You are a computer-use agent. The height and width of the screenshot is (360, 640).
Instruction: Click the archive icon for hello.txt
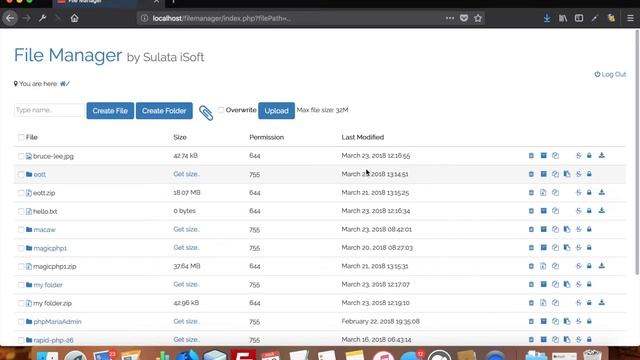pos(543,211)
